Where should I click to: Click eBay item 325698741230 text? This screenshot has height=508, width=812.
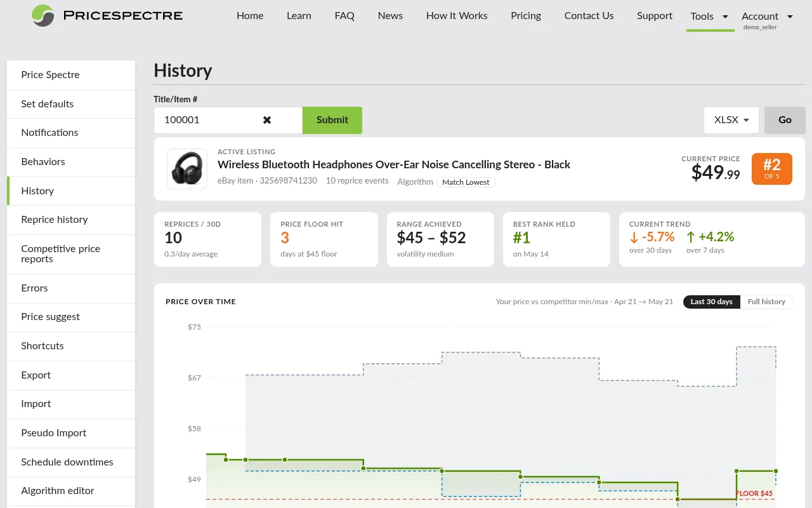point(267,181)
